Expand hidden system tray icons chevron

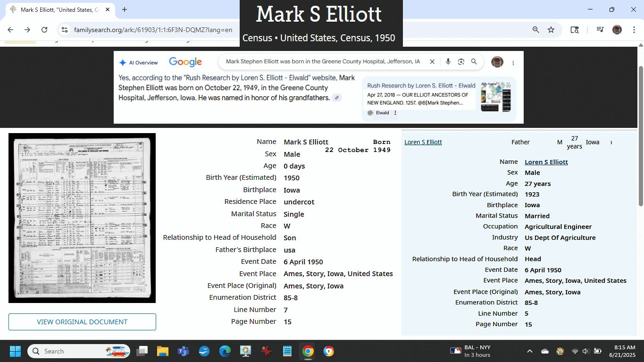pyautogui.click(x=529, y=351)
